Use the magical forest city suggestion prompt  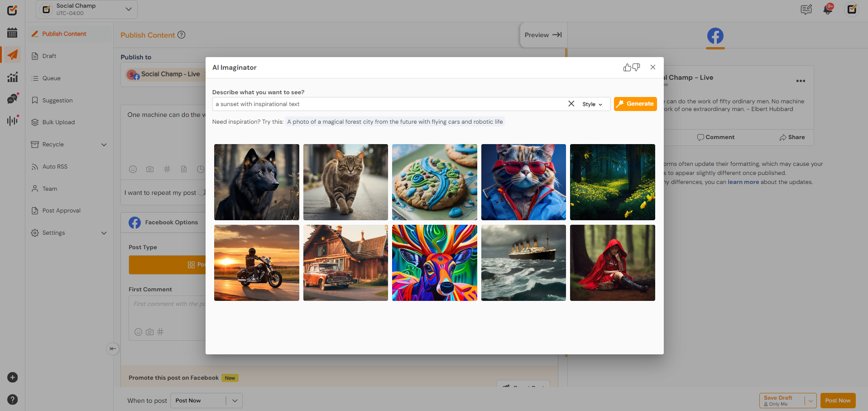(395, 122)
